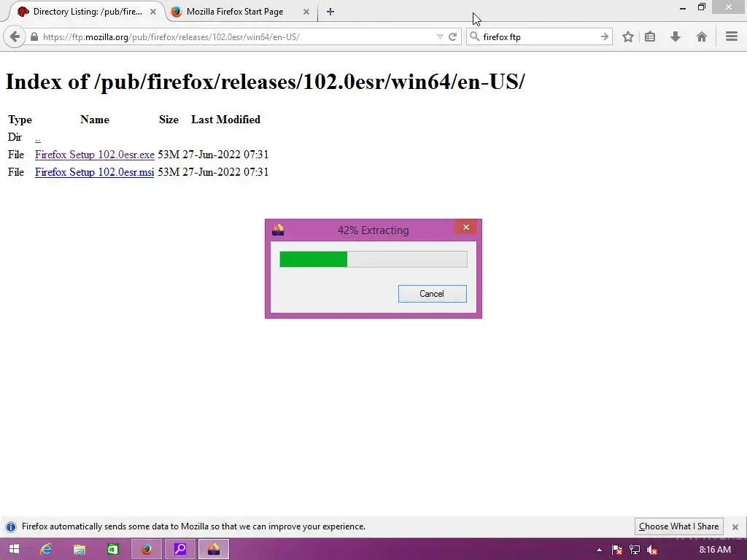The image size is (747, 560).
Task: Launch Internet Explorer from the taskbar
Action: 46,549
